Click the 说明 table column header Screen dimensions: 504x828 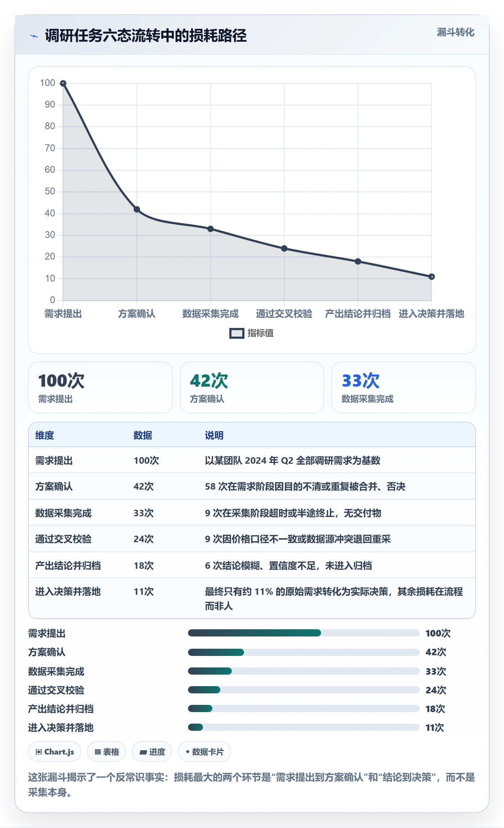click(214, 435)
